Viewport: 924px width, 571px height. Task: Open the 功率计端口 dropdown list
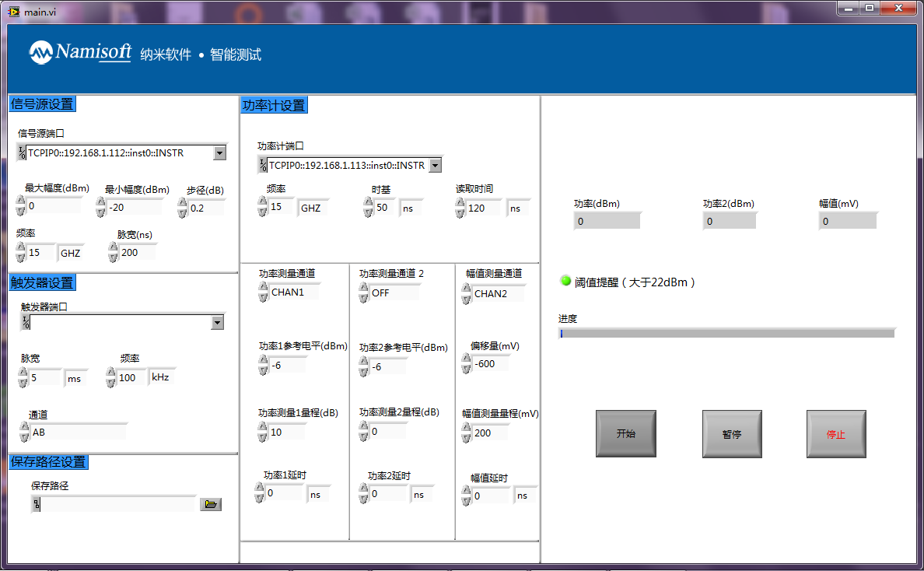[436, 164]
